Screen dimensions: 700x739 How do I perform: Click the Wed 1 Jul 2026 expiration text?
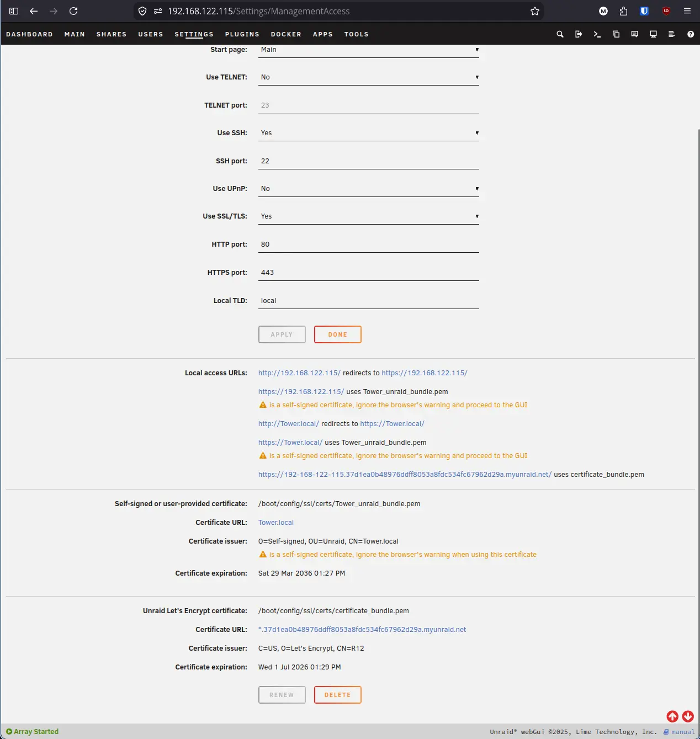pos(300,667)
